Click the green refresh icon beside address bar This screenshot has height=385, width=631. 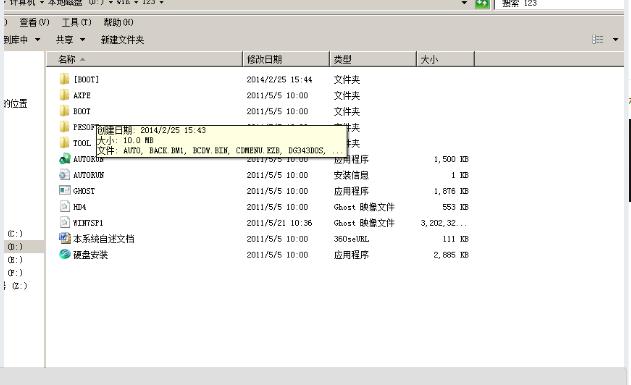[482, 4]
